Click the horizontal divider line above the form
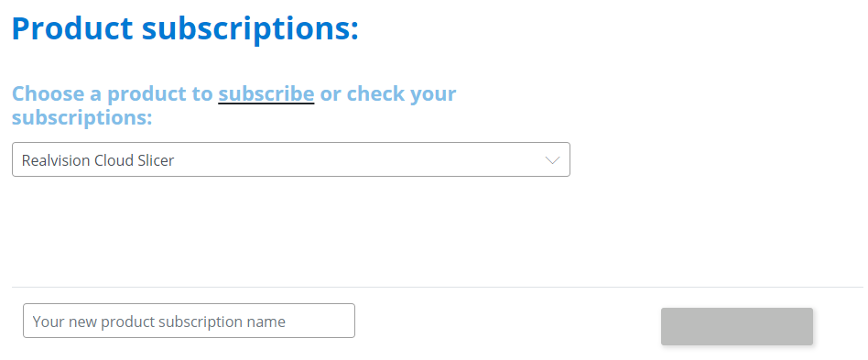 pos(438,287)
